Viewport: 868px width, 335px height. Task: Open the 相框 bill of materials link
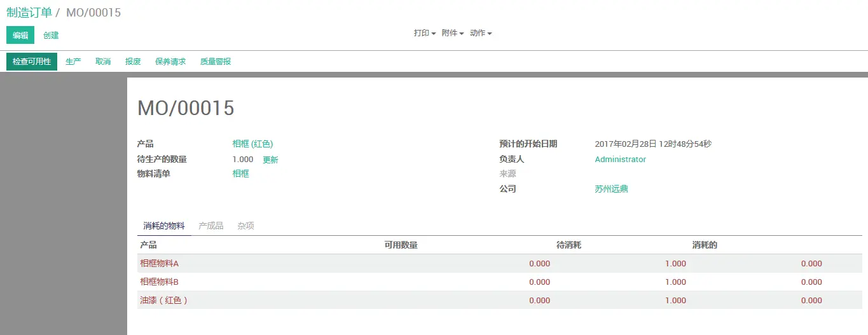tap(240, 174)
